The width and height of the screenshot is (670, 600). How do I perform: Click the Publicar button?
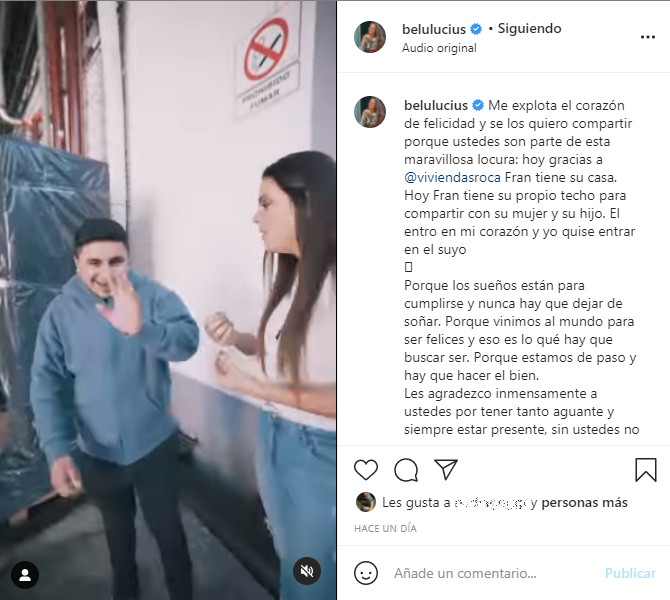tap(630, 573)
